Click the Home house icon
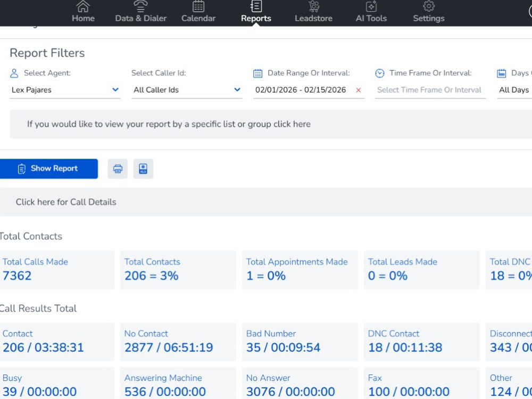The height and width of the screenshot is (399, 532). [83, 6]
